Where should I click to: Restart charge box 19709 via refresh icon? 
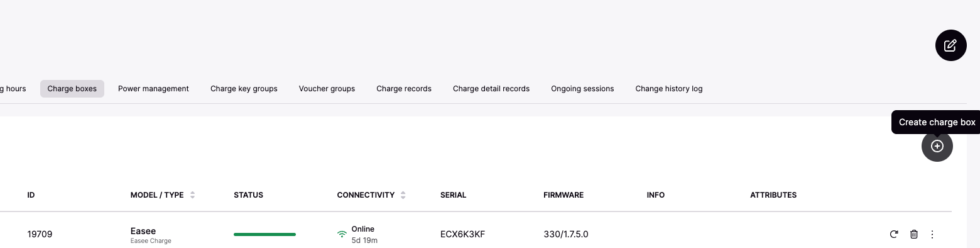click(x=894, y=235)
